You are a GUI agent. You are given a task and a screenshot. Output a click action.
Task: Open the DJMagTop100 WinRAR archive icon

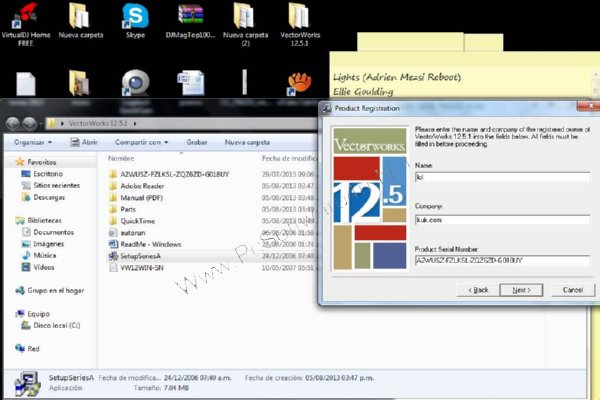tap(190, 21)
